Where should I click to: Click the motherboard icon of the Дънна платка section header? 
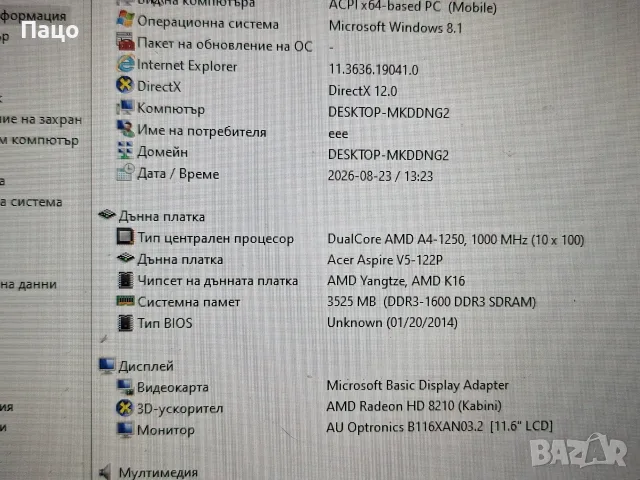pyautogui.click(x=107, y=215)
